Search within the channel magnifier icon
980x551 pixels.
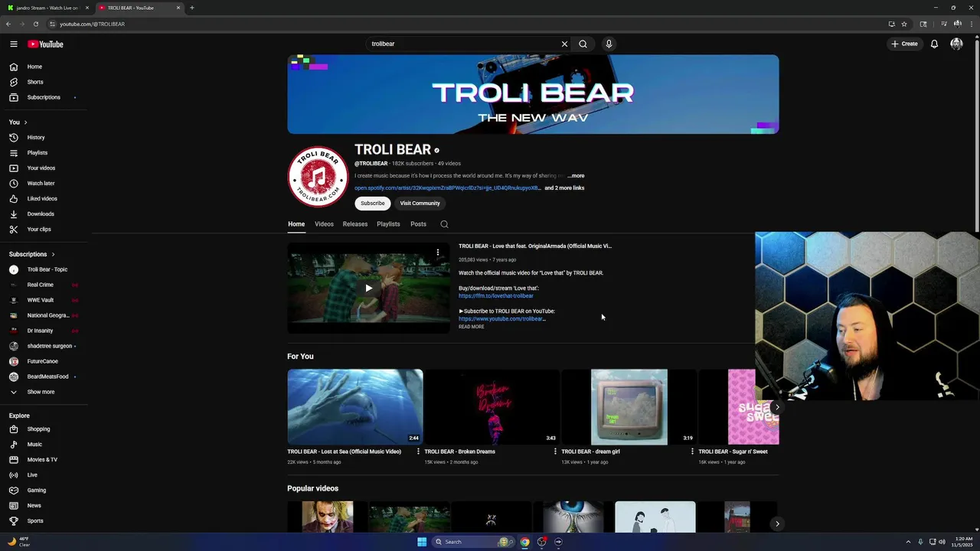point(444,224)
